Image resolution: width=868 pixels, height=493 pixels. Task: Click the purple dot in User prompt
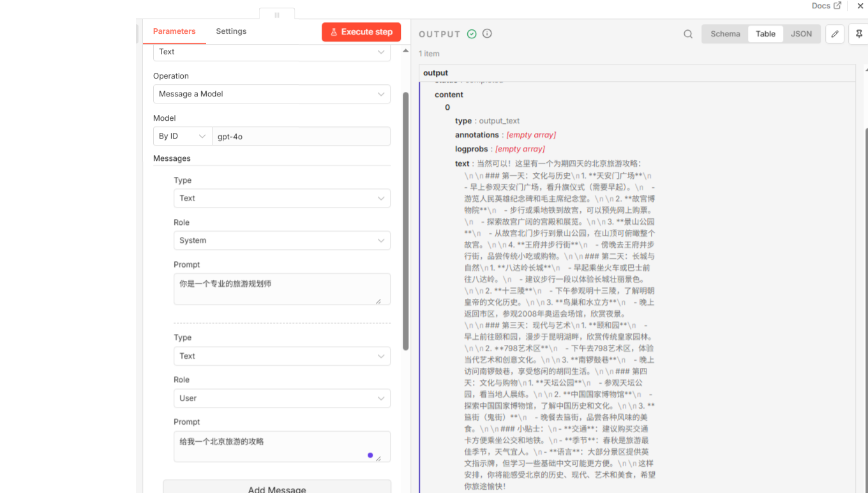[370, 455]
